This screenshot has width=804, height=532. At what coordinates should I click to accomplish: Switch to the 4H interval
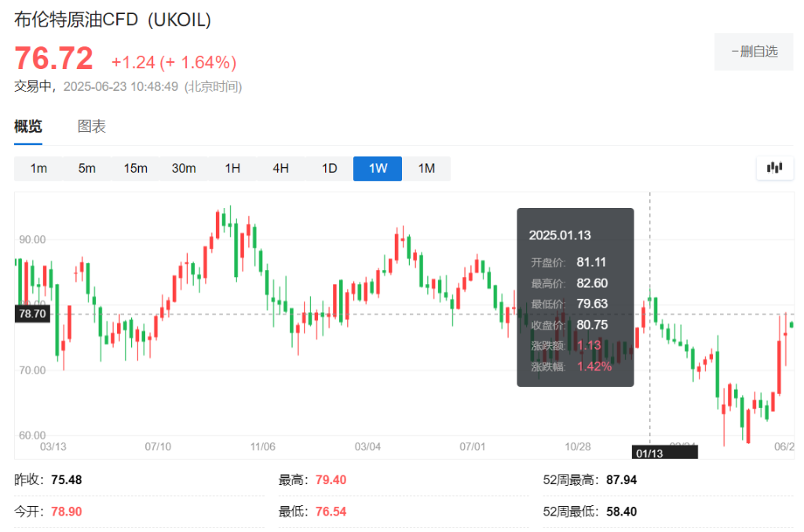point(280,168)
